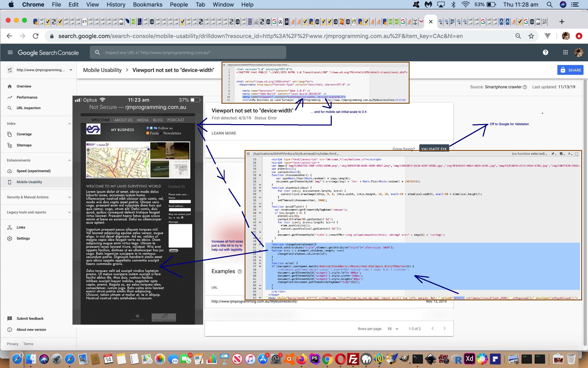Go to the next results page arrow
Viewport: 588px width, 368px height.
tap(444, 328)
